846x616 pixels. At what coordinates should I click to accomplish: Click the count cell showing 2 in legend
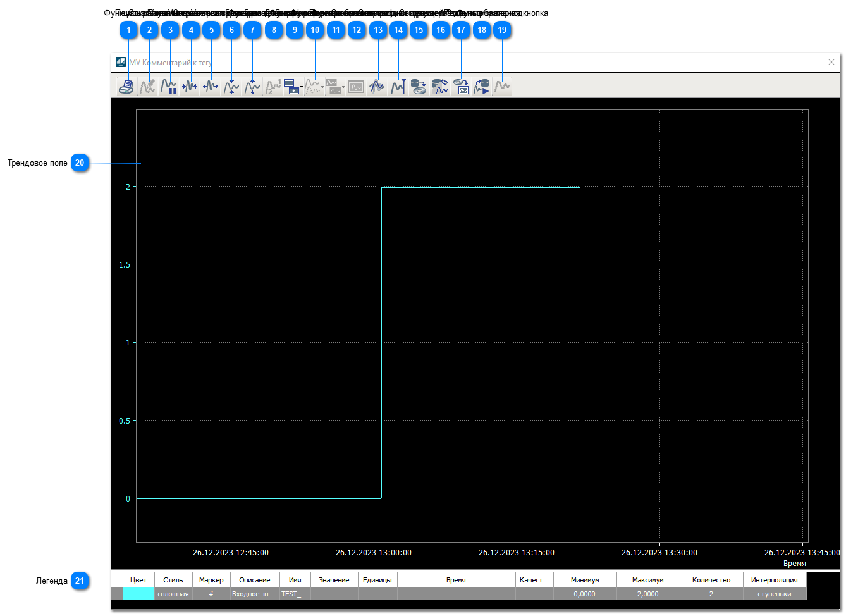[x=711, y=594]
